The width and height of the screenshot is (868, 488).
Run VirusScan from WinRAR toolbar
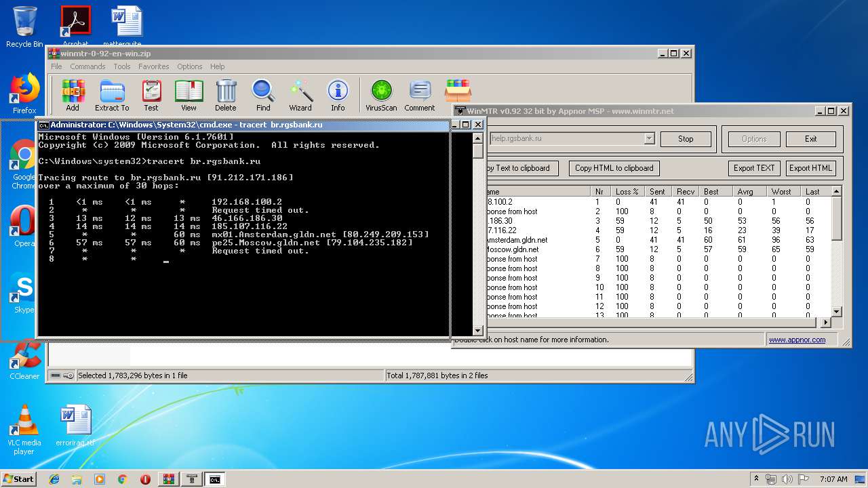[x=381, y=96]
